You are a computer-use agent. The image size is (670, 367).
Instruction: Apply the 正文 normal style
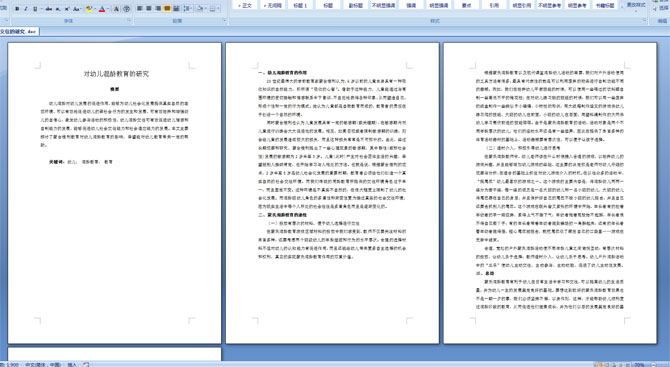[245, 6]
